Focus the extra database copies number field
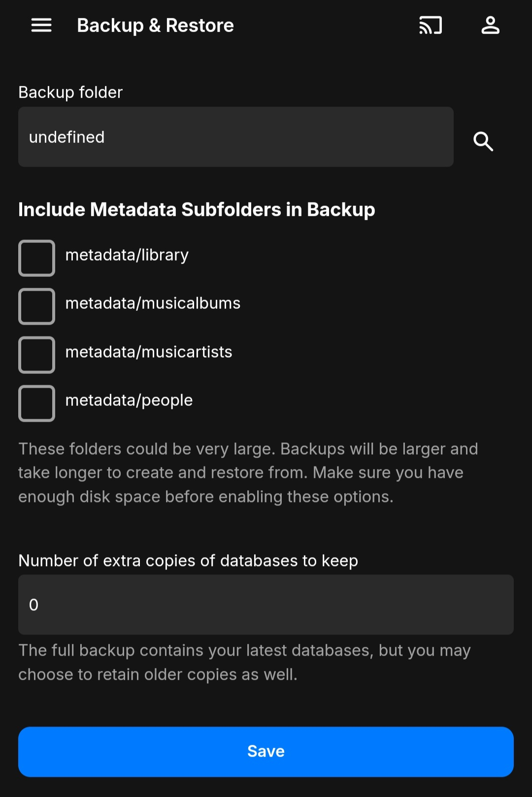The height and width of the screenshot is (797, 532). [266, 604]
